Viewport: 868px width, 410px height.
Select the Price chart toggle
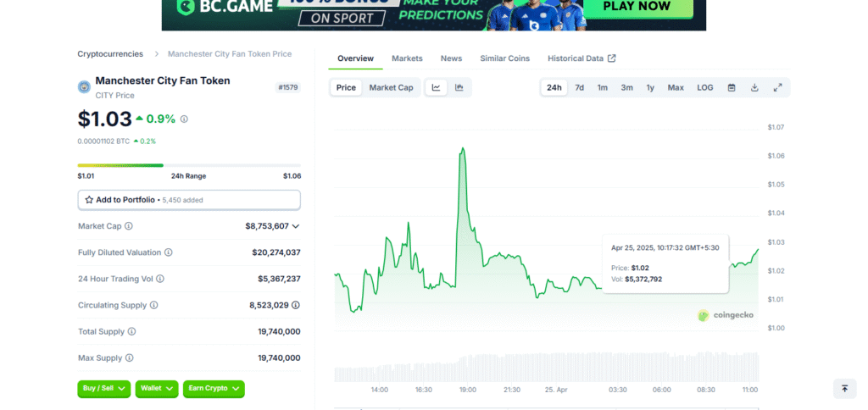click(346, 87)
